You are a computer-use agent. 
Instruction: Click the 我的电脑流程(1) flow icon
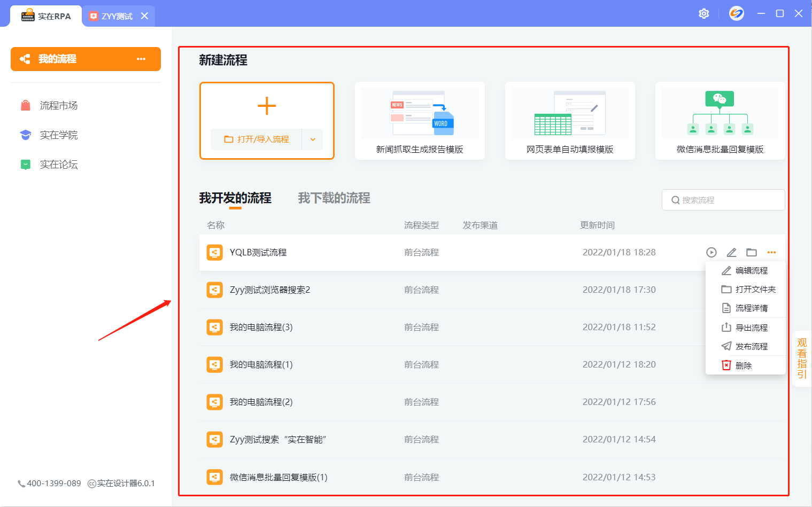click(214, 364)
